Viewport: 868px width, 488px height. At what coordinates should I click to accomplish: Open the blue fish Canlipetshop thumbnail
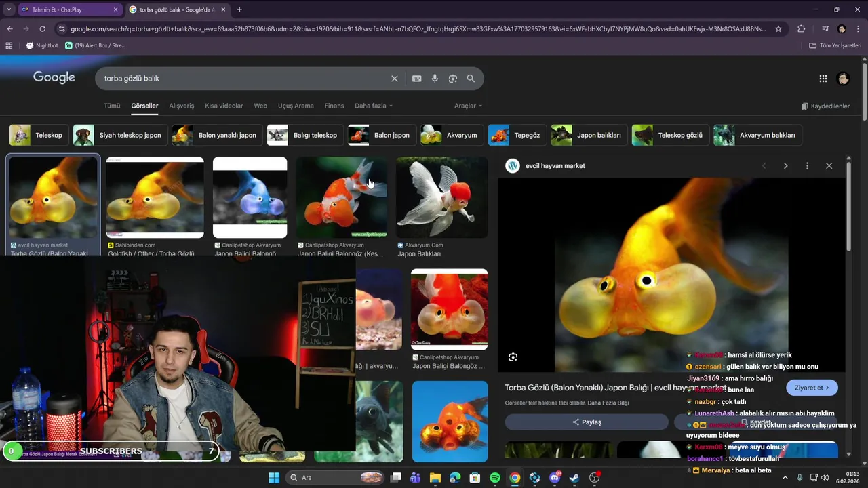pyautogui.click(x=250, y=197)
